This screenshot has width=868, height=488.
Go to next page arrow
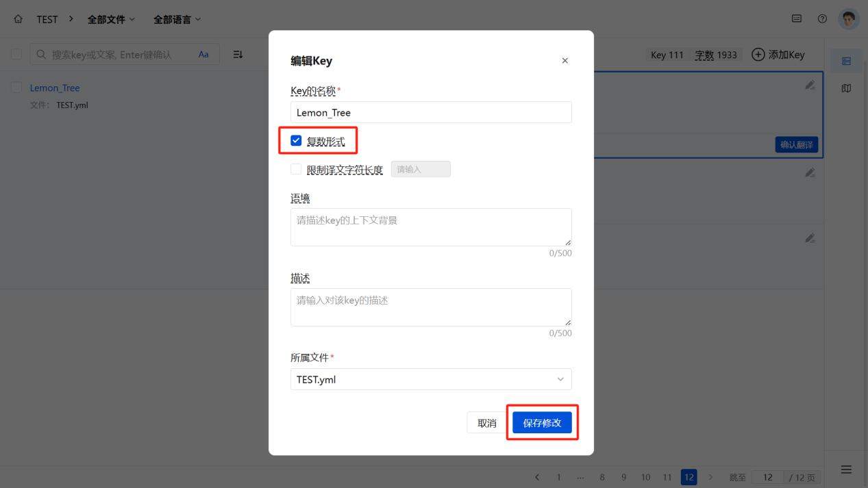click(710, 477)
